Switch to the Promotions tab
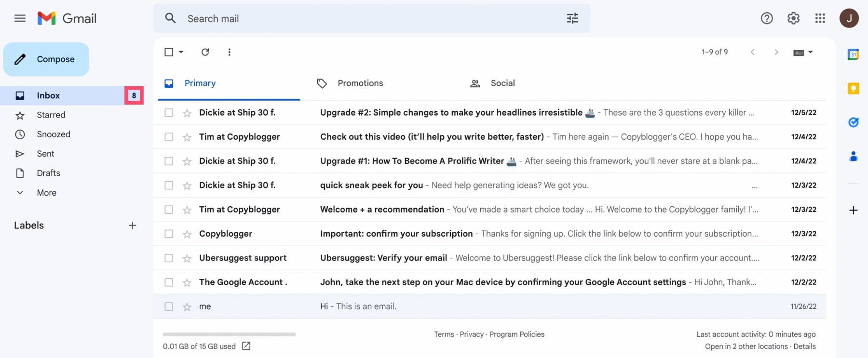The width and height of the screenshot is (868, 358). [x=360, y=83]
